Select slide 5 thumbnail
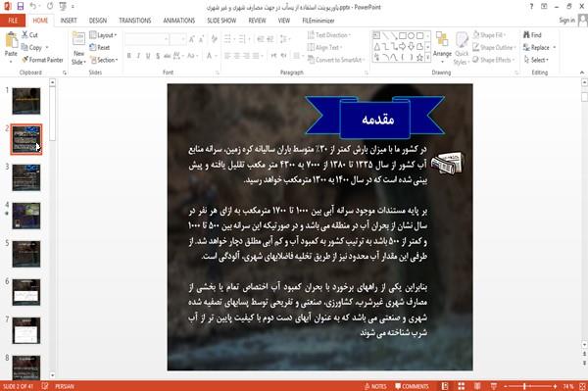 pyautogui.click(x=26, y=254)
